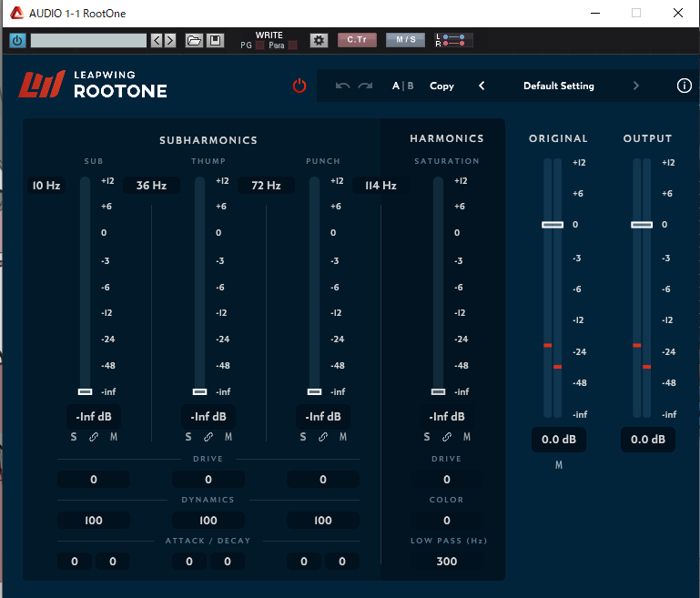Click the PUNCH decay value field
The width and height of the screenshot is (700, 598).
coord(342,562)
